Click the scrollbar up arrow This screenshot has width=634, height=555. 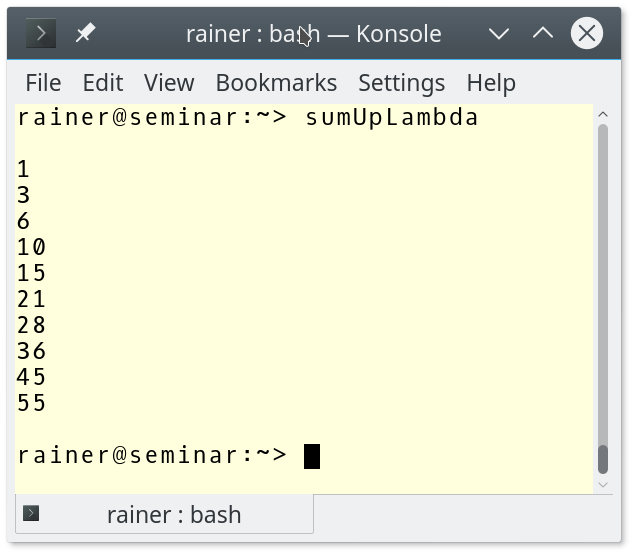coord(603,111)
